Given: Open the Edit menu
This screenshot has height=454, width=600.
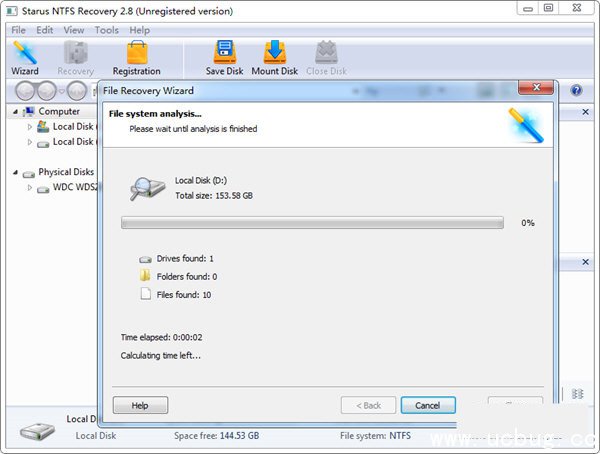Looking at the screenshot, I should (44, 30).
